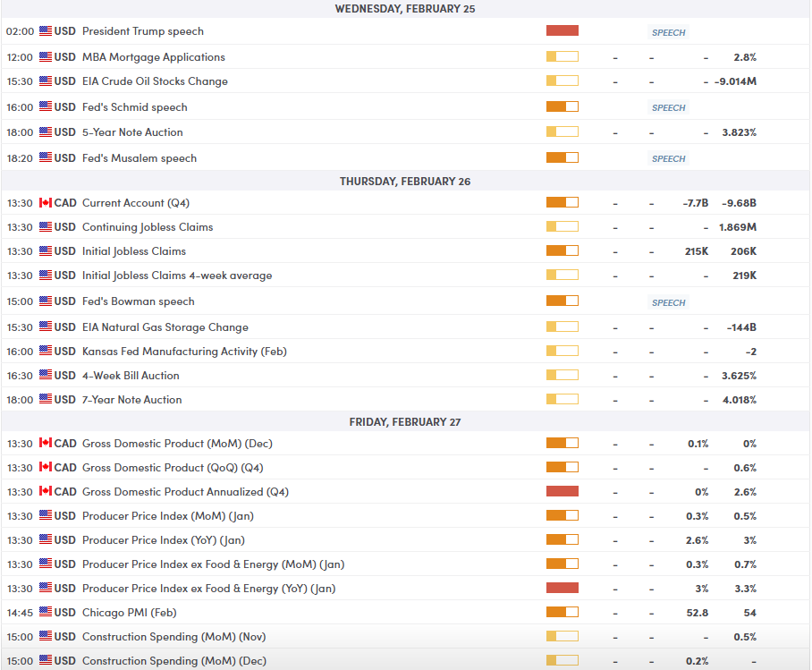
Task: Click orange impact bar for Initial Jobless Claims 206K row
Action: (x=562, y=250)
